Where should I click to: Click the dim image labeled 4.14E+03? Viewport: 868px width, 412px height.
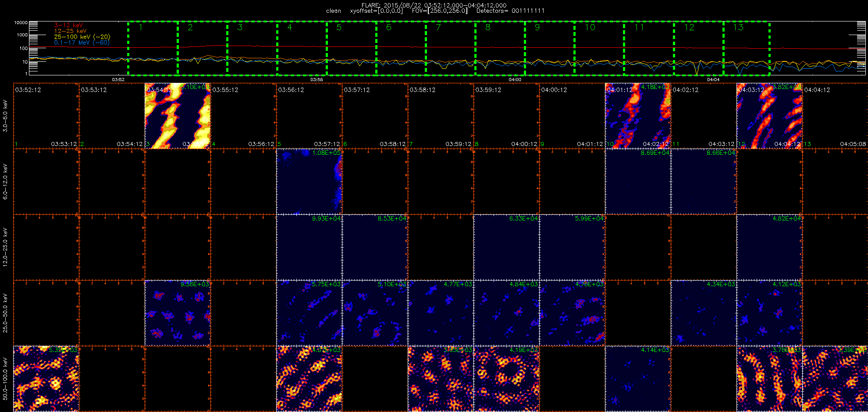click(638, 379)
